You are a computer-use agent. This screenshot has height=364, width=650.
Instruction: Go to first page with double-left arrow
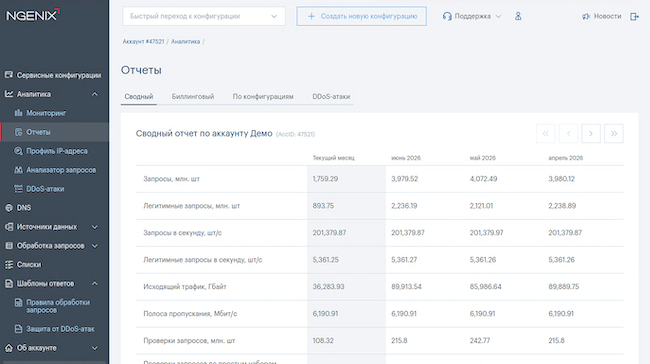[x=546, y=133]
